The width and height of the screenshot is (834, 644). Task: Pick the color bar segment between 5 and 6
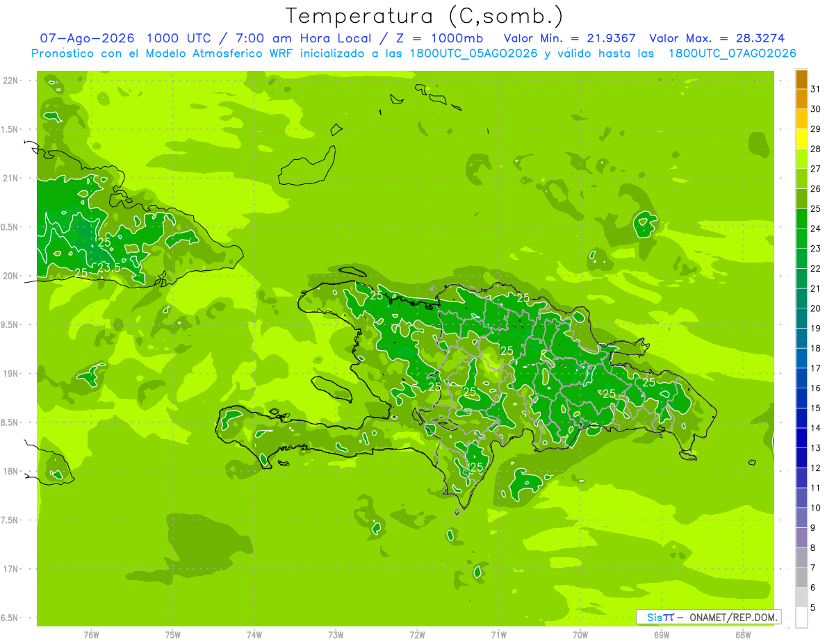[801, 597]
